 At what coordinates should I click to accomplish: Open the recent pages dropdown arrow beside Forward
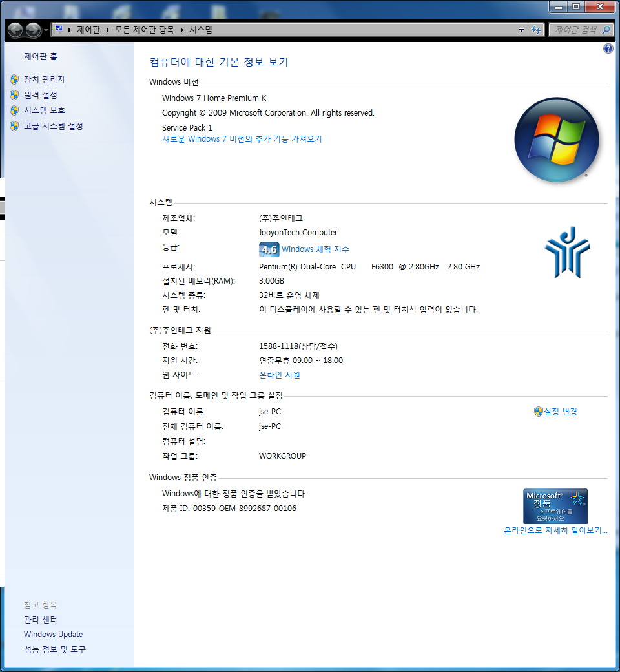pos(46,30)
